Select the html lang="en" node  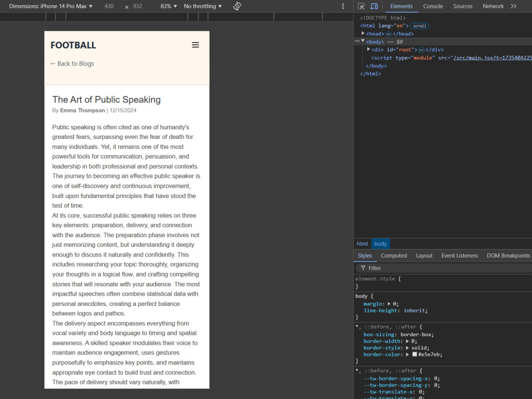pyautogui.click(x=384, y=26)
